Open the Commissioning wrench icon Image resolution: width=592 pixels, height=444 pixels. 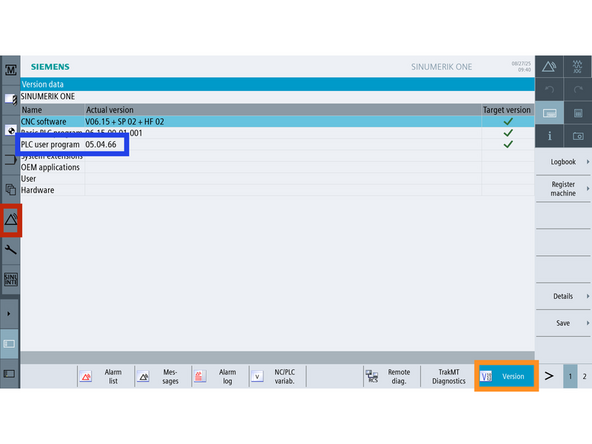click(10, 250)
